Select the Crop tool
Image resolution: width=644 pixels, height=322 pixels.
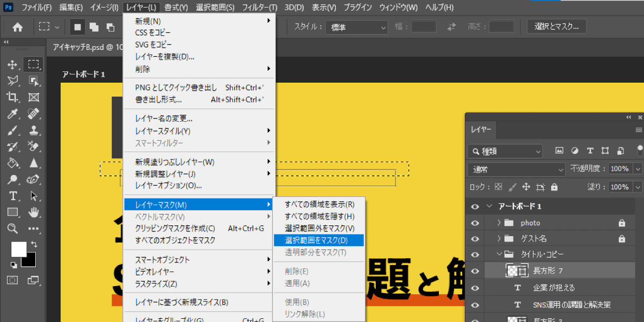pos(13,97)
